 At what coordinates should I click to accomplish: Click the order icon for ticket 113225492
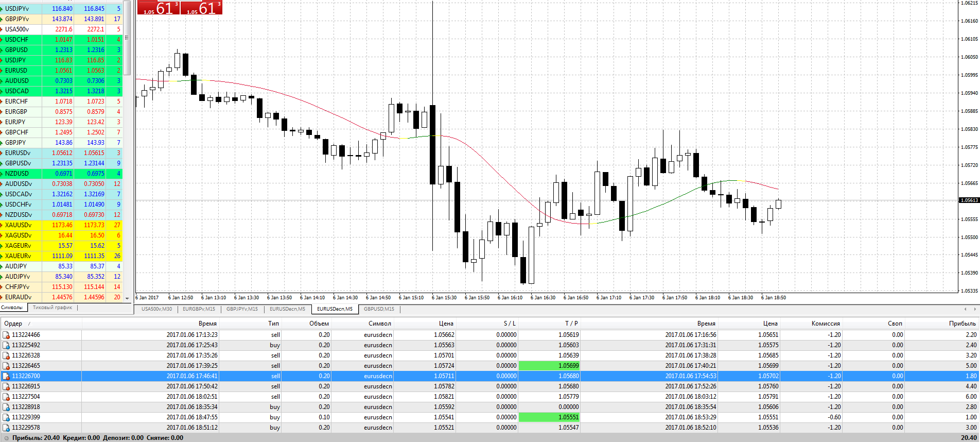coord(6,345)
